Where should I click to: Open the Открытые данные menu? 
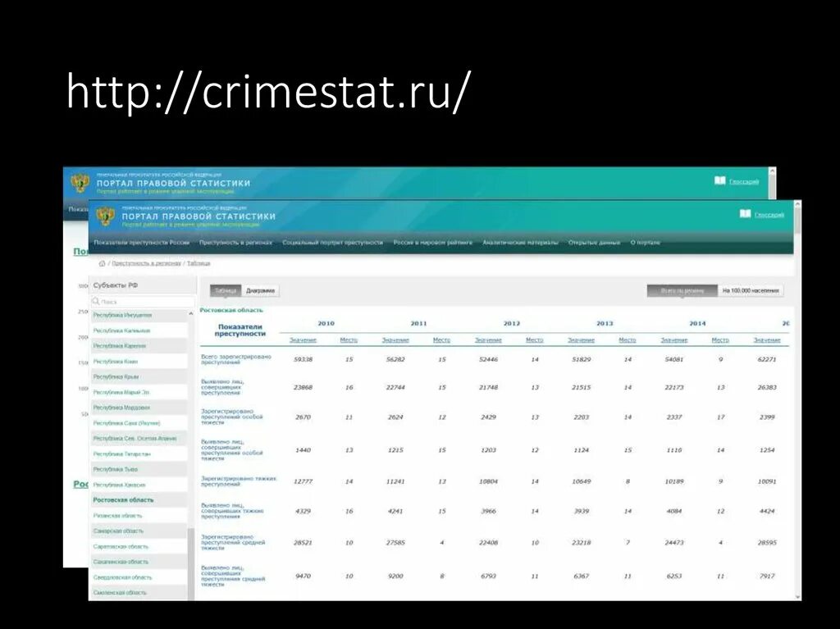(596, 243)
